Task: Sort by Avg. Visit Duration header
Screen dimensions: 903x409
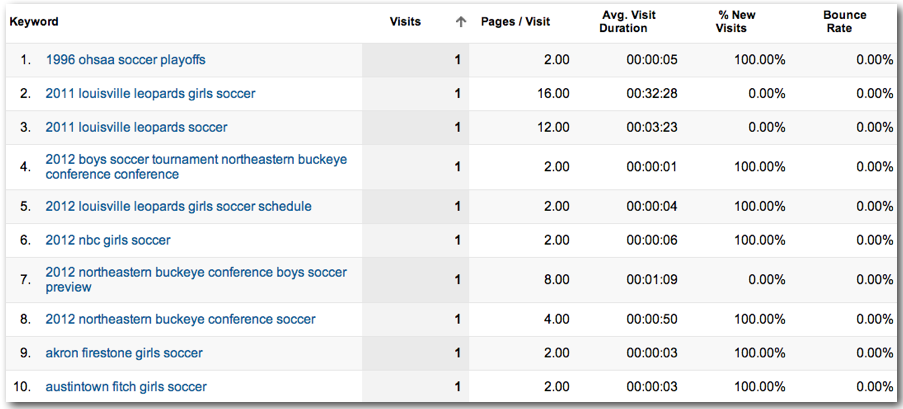Action: click(x=627, y=21)
